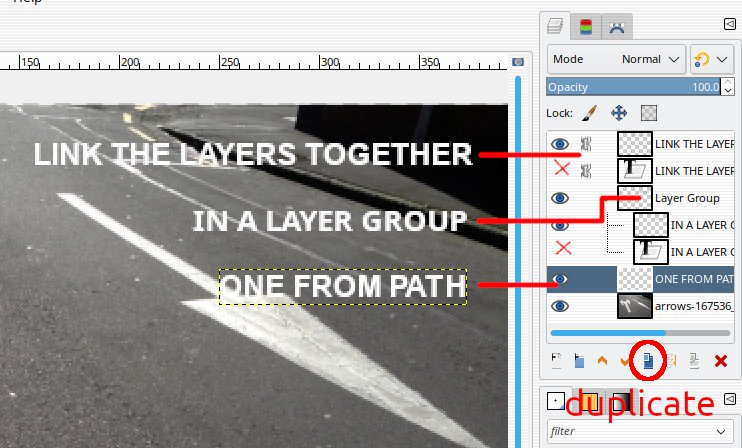
Task: Toggle visibility of the ONE FROM PAT layer
Action: 560,279
